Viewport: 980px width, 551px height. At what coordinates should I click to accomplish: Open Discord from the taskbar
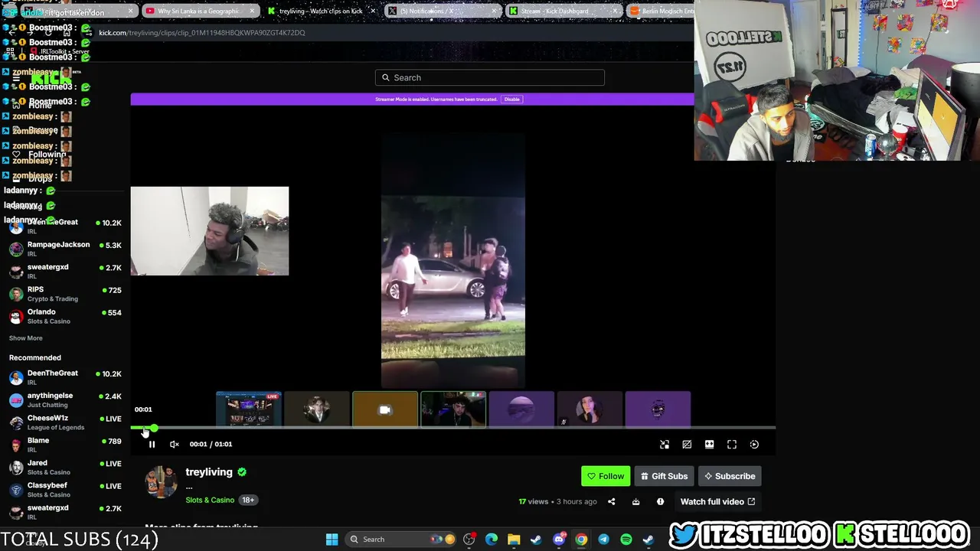pos(559,540)
